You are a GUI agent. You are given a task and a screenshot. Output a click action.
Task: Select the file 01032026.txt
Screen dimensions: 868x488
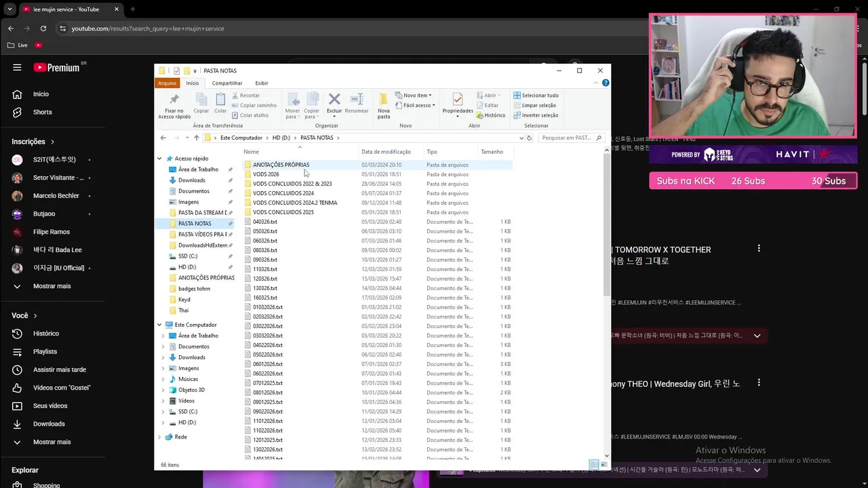point(267,307)
